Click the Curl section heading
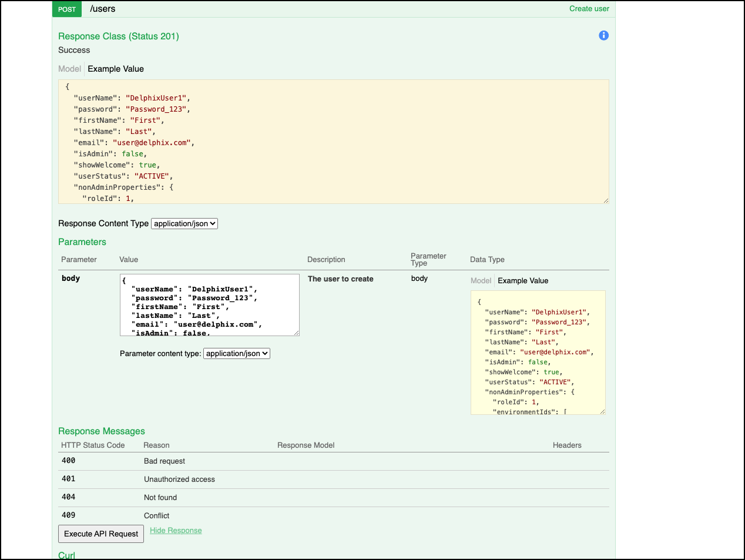The height and width of the screenshot is (560, 745). pos(66,555)
